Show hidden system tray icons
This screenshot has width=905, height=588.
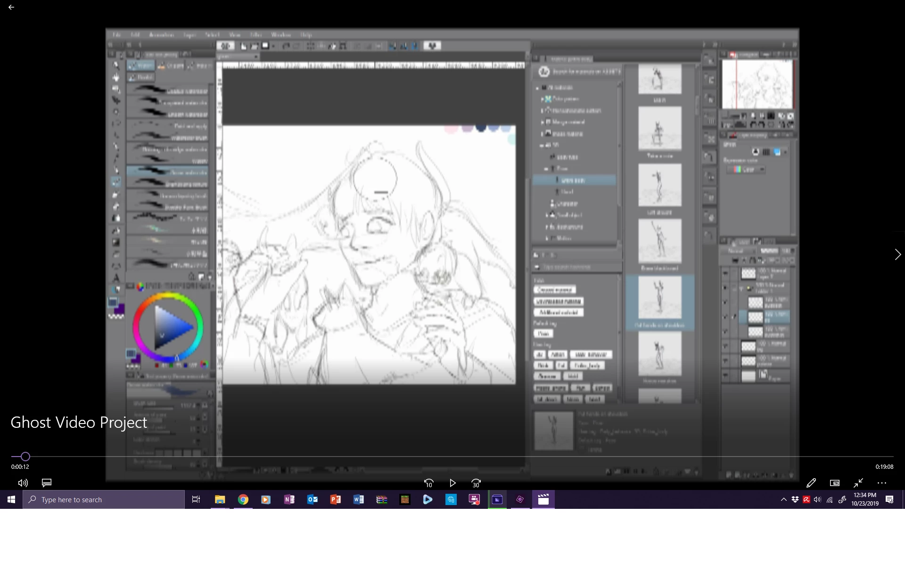click(783, 499)
